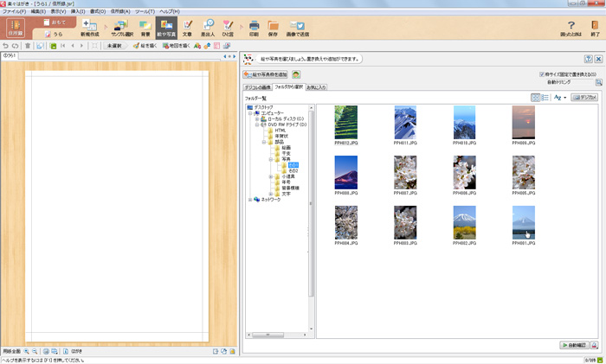Click the 差出人 sender icon
Viewport: 606px width, 364px height.
tap(208, 28)
